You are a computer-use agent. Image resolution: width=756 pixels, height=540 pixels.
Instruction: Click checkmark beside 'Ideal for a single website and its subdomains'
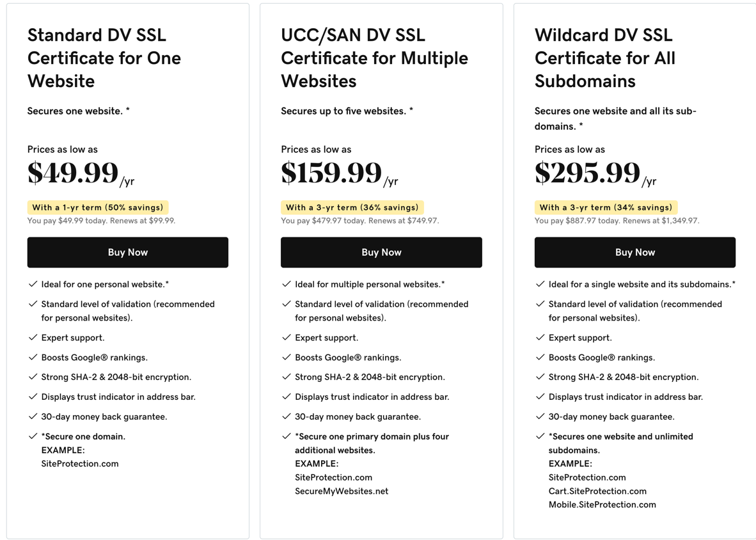coord(540,284)
